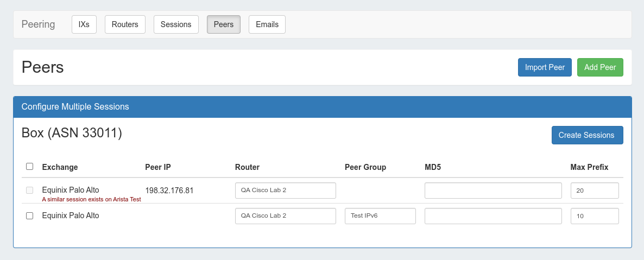Image resolution: width=644 pixels, height=260 pixels.
Task: Click the Peering brand link
Action: [38, 24]
